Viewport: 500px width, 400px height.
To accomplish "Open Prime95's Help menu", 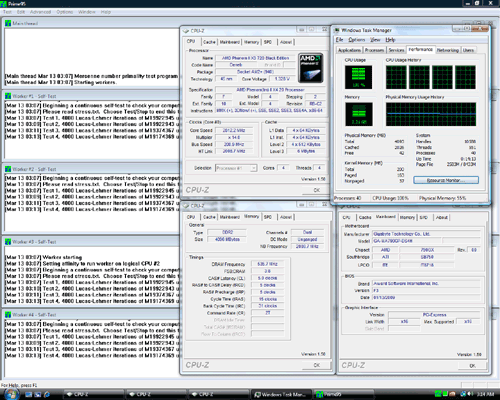I will (106, 12).
